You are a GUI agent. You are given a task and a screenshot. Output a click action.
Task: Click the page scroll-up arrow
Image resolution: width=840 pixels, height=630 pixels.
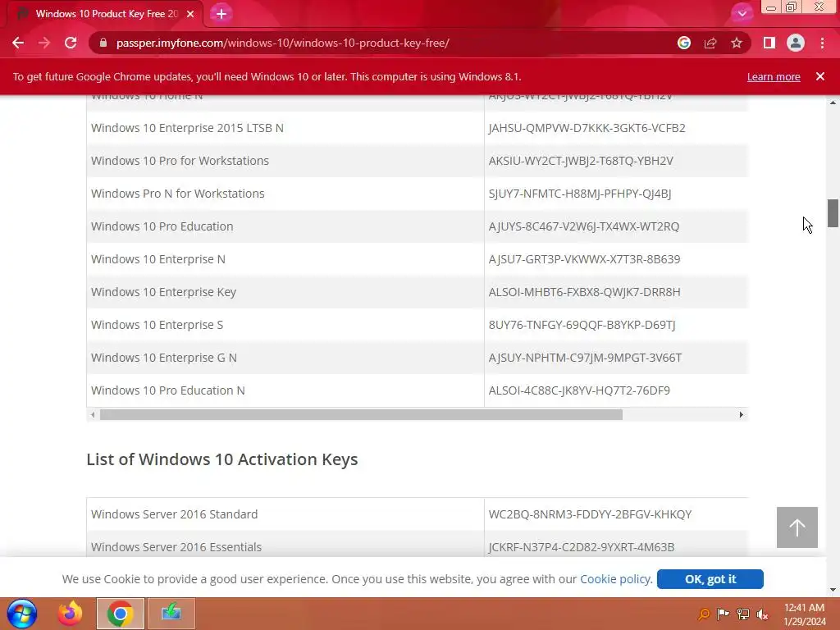click(x=833, y=103)
